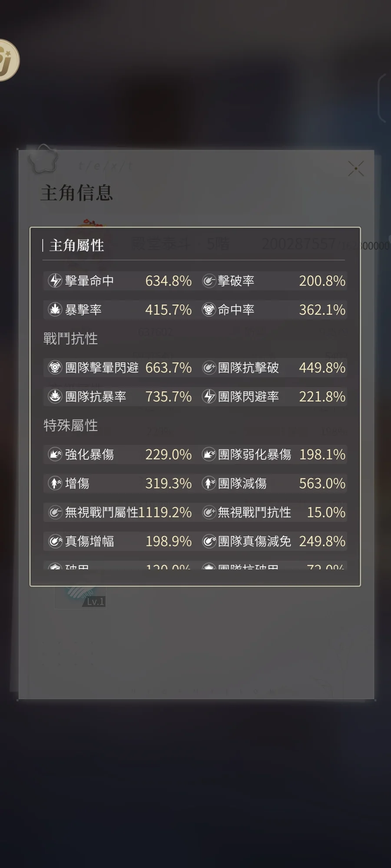Screen dimensions: 391x868
Task: Click the icon beside 無視戰鬥抗性
Action: (x=209, y=512)
